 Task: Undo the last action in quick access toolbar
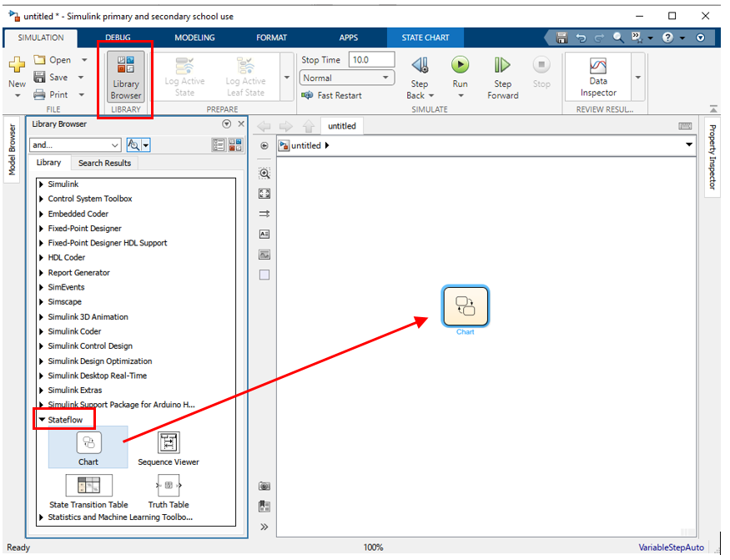(581, 38)
